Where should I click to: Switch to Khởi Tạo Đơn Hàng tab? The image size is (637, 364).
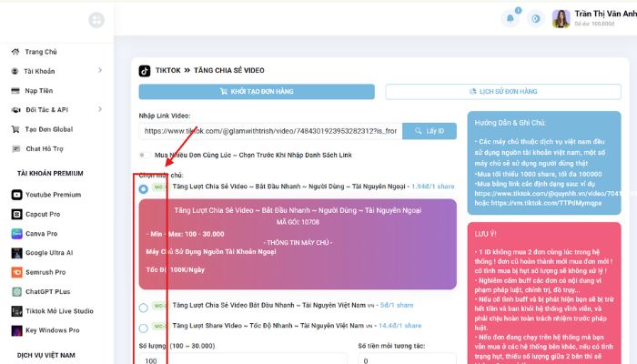pyautogui.click(x=257, y=91)
